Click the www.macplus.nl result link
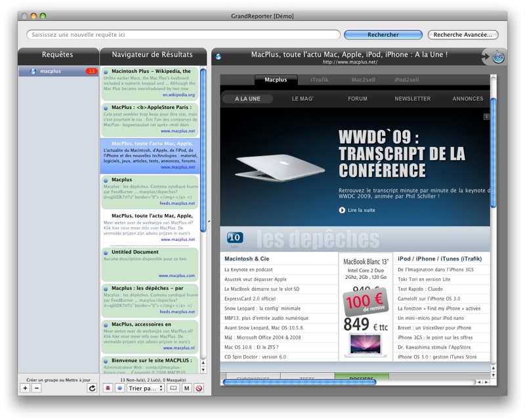 click(178, 348)
